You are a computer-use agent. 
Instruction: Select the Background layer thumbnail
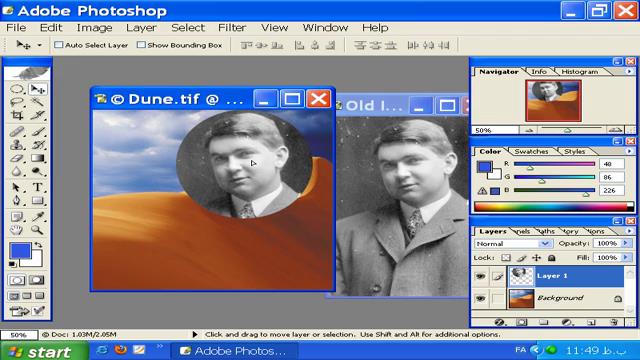[x=521, y=298]
